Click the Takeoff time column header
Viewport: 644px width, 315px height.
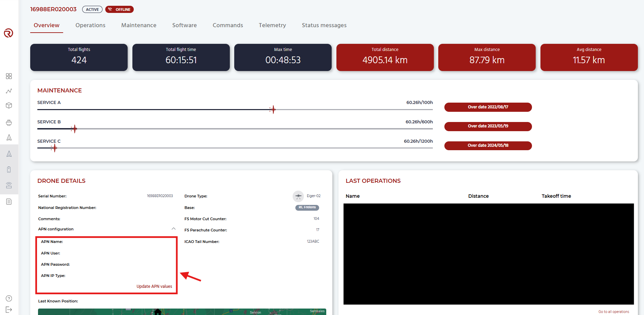pyautogui.click(x=556, y=196)
